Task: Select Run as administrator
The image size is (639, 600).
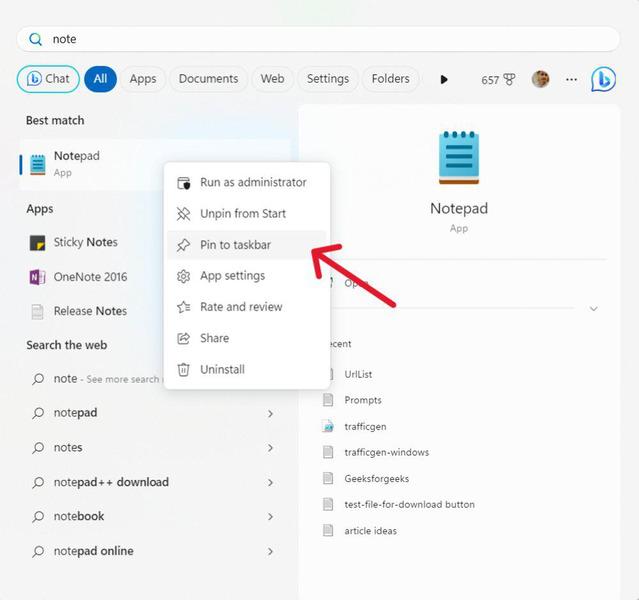Action: (x=247, y=183)
